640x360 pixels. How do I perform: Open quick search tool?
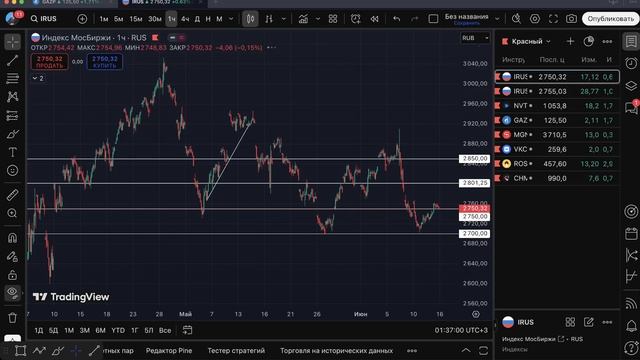[x=516, y=19]
